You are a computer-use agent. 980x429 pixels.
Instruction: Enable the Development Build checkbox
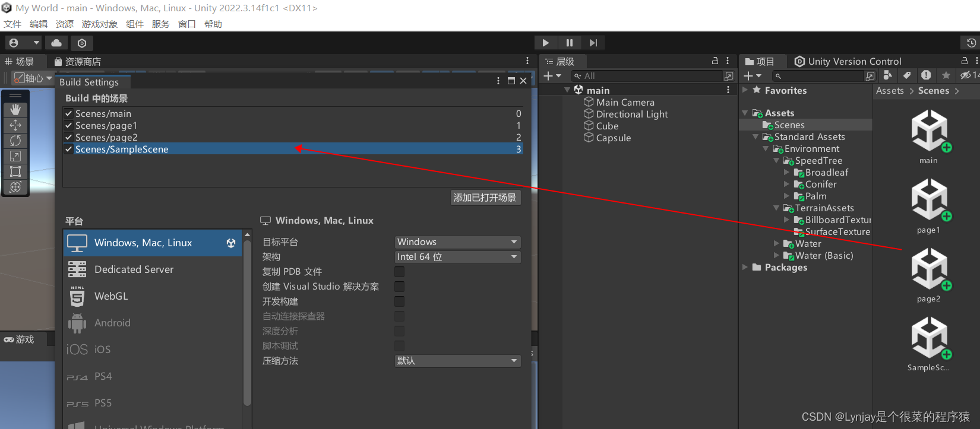point(400,301)
